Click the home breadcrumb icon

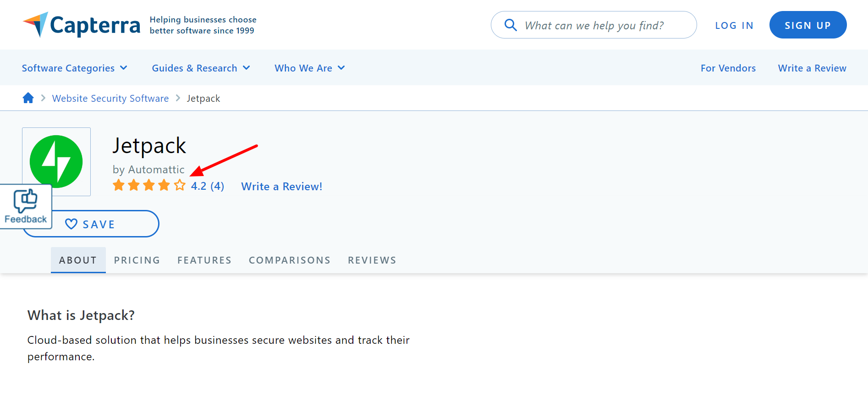28,98
